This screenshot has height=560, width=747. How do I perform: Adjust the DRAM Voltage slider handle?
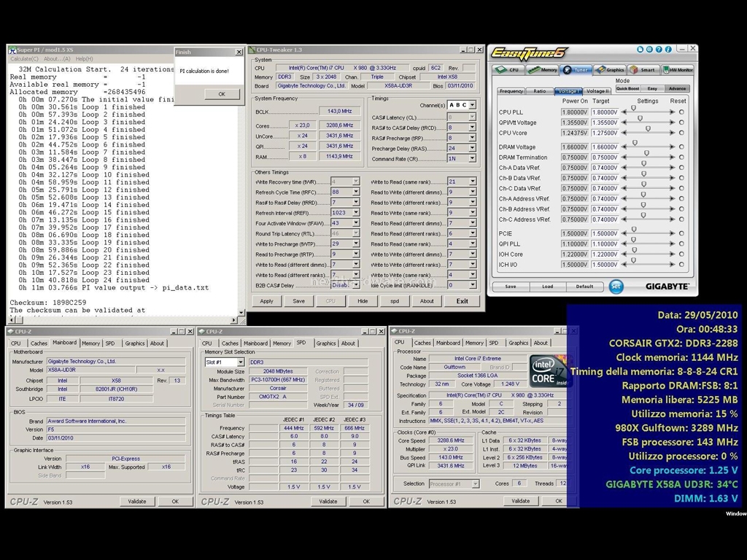pyautogui.click(x=635, y=143)
